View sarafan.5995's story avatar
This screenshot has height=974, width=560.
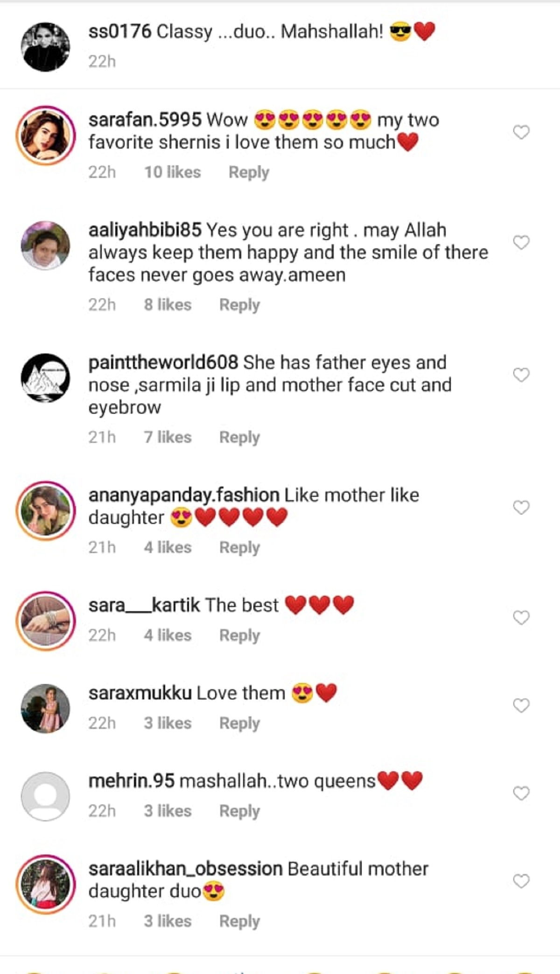tap(45, 135)
